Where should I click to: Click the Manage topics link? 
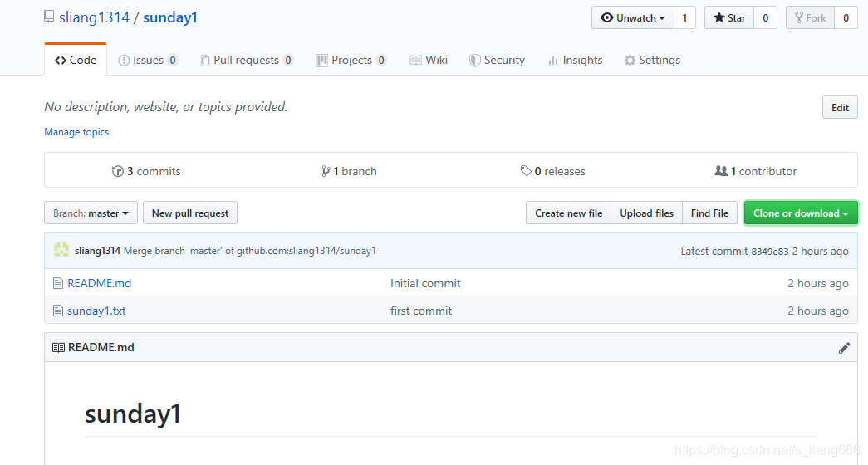point(76,132)
